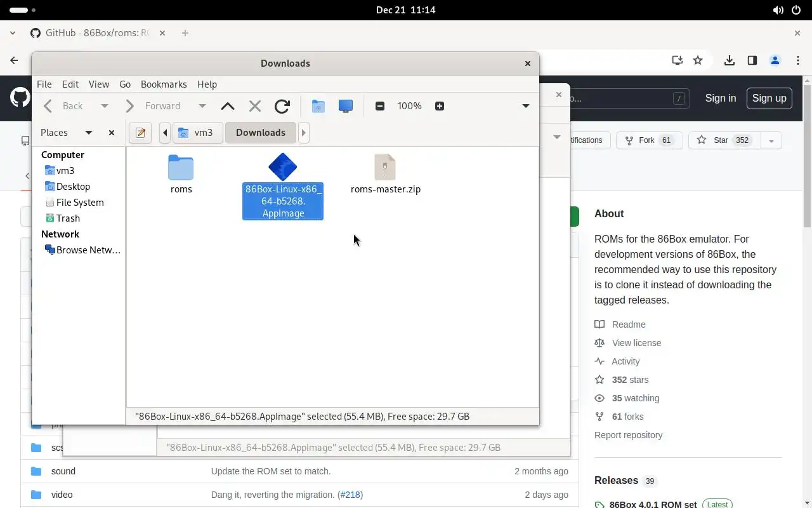Open the File menu
This screenshot has height=508, width=812.
tap(44, 84)
